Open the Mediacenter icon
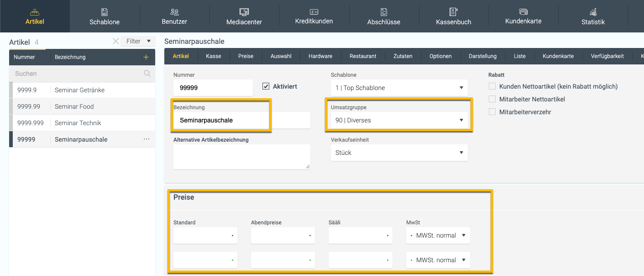644x276 pixels. click(x=244, y=12)
